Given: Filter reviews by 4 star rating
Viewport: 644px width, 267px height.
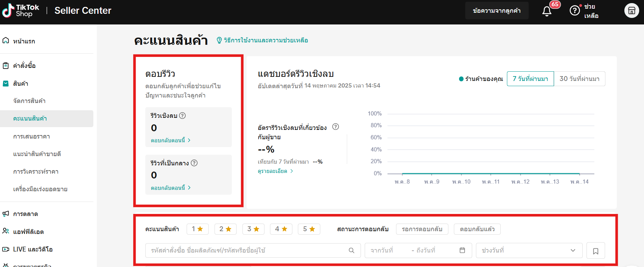Looking at the screenshot, I should pyautogui.click(x=281, y=229).
